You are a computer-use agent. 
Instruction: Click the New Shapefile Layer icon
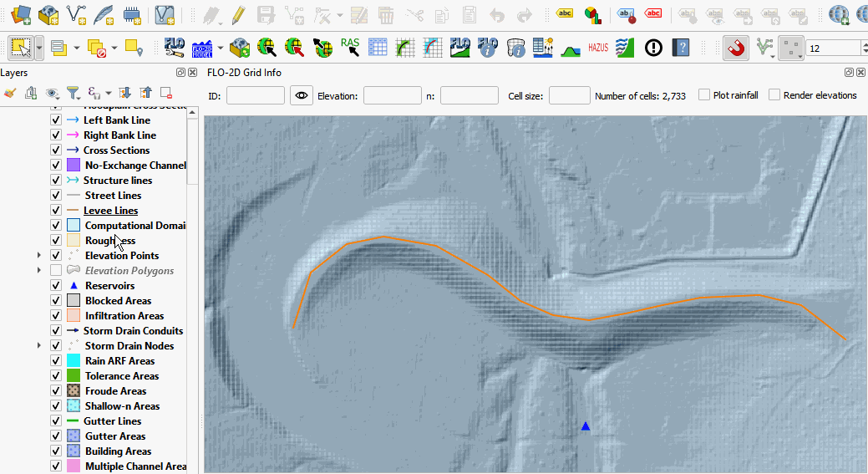coord(78,14)
